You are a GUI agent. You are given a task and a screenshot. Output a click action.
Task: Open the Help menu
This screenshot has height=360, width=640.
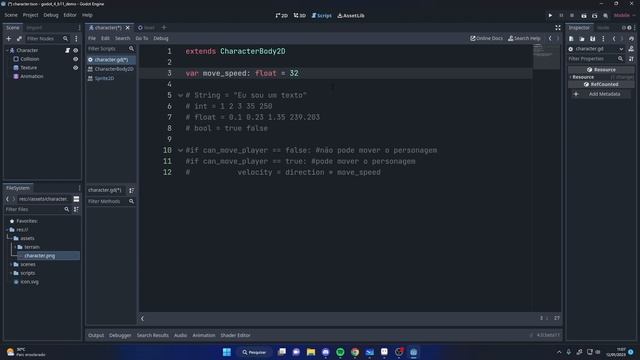pos(87,15)
